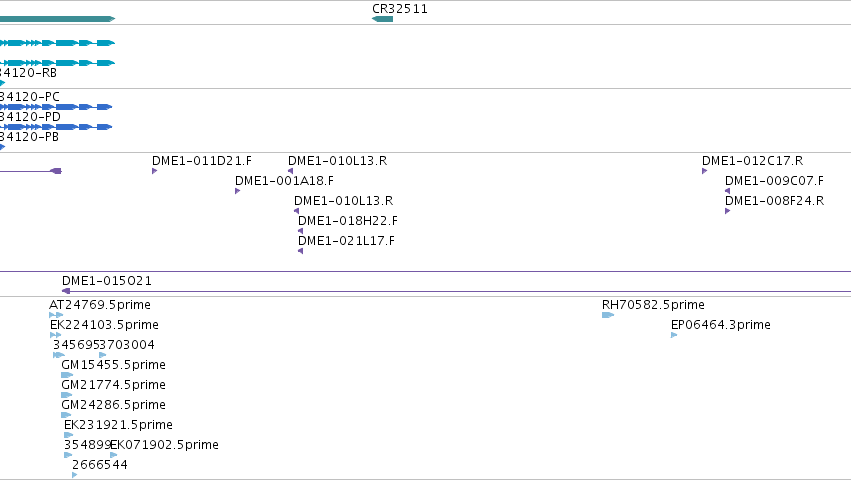
Task: Click the blue CDS glyph under 34120-PD
Action: point(56,127)
